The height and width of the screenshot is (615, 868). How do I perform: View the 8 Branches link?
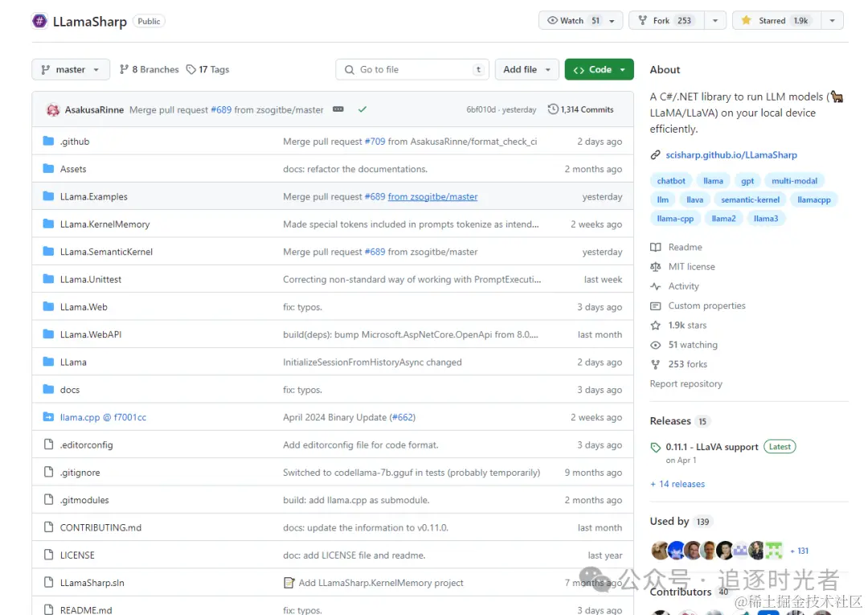[149, 70]
